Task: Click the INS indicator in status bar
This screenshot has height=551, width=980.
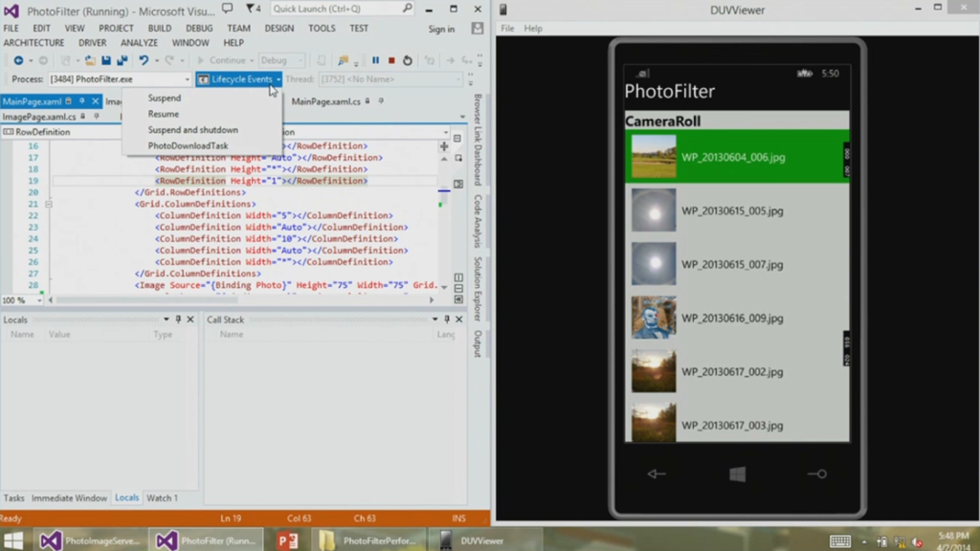Action: click(458, 518)
